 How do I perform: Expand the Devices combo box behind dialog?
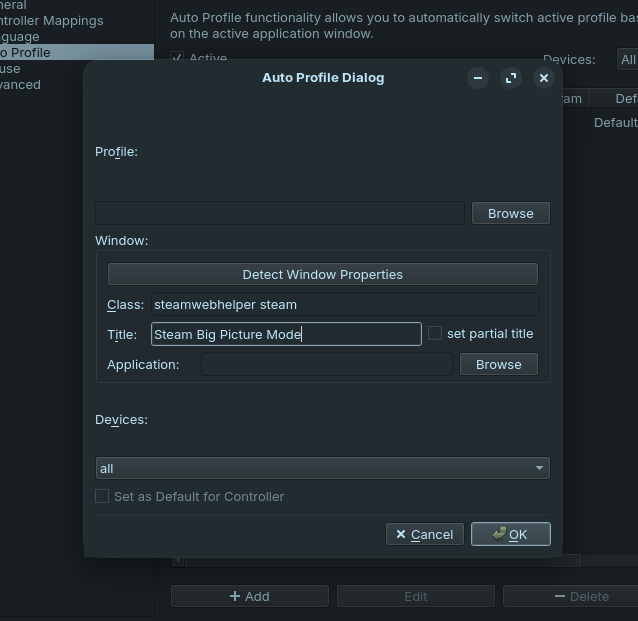[627, 60]
